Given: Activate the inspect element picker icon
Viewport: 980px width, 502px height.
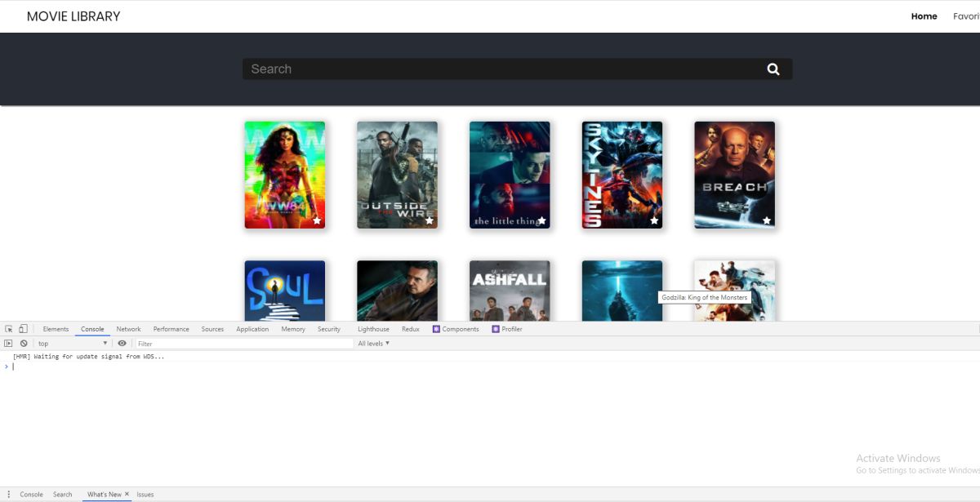Looking at the screenshot, I should pos(9,329).
